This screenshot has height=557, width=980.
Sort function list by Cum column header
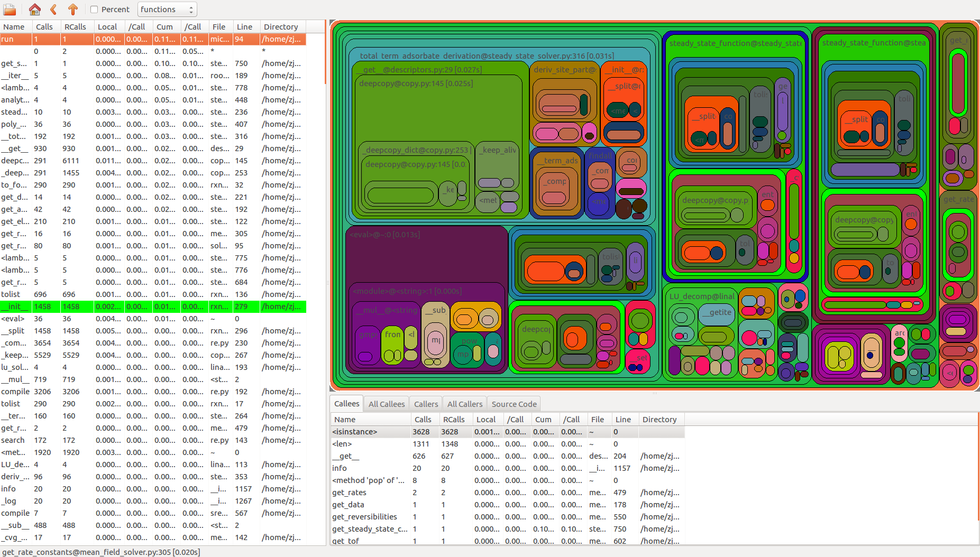(164, 27)
